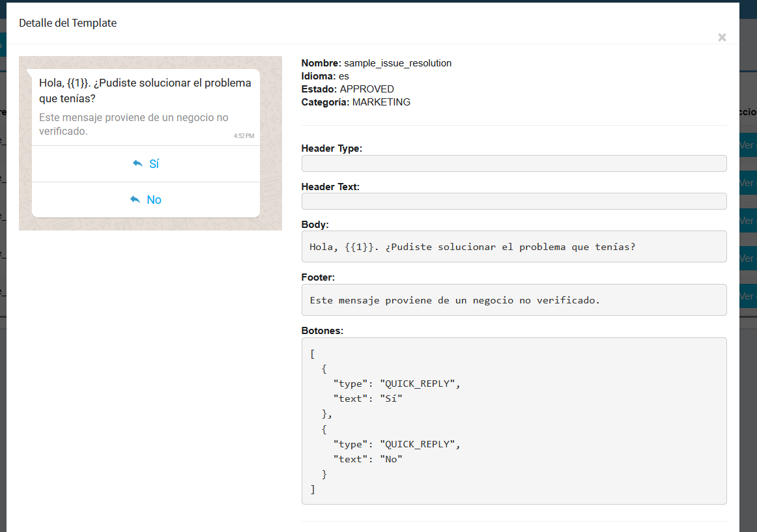Click the Estado value APPROVED
This screenshot has width=757, height=532.
coord(367,89)
